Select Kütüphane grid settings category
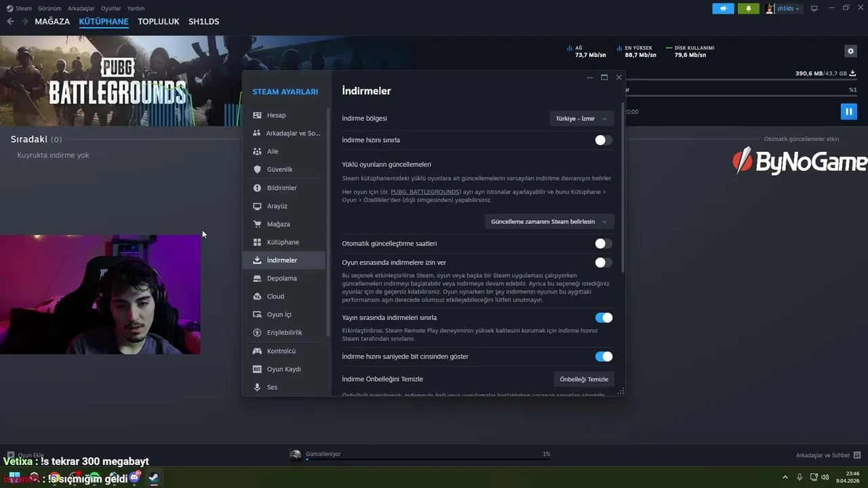The height and width of the screenshot is (488, 868). click(285, 242)
